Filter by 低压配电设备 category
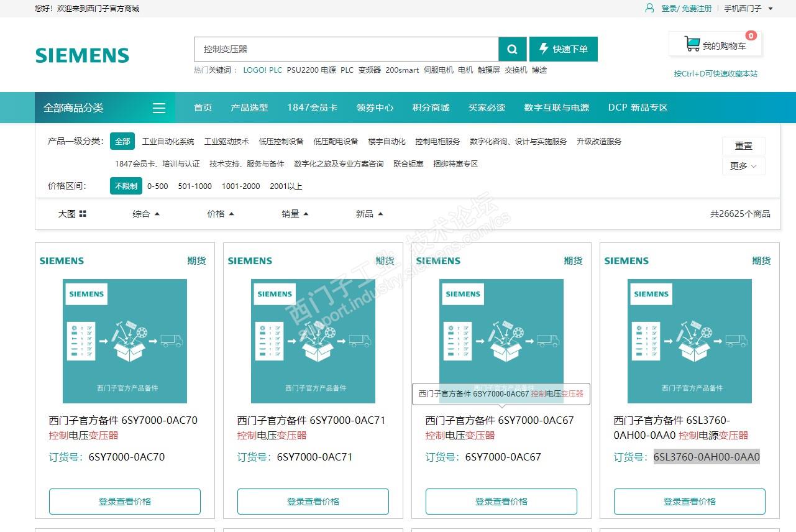The height and width of the screenshot is (532, 796). [x=336, y=141]
